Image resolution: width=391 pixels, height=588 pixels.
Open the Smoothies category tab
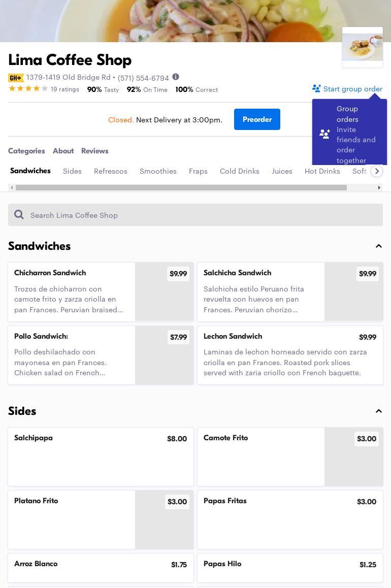(x=158, y=171)
